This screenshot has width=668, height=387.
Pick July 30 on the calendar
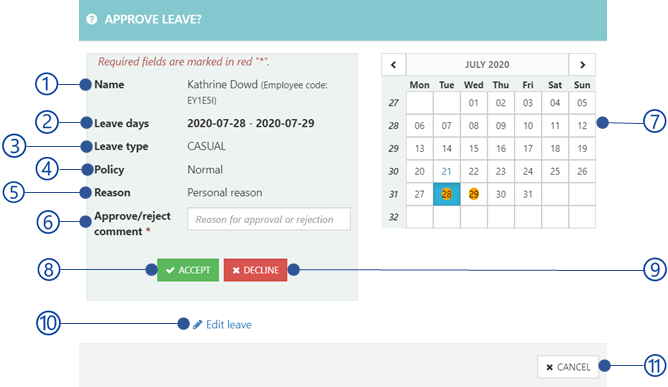[501, 194]
